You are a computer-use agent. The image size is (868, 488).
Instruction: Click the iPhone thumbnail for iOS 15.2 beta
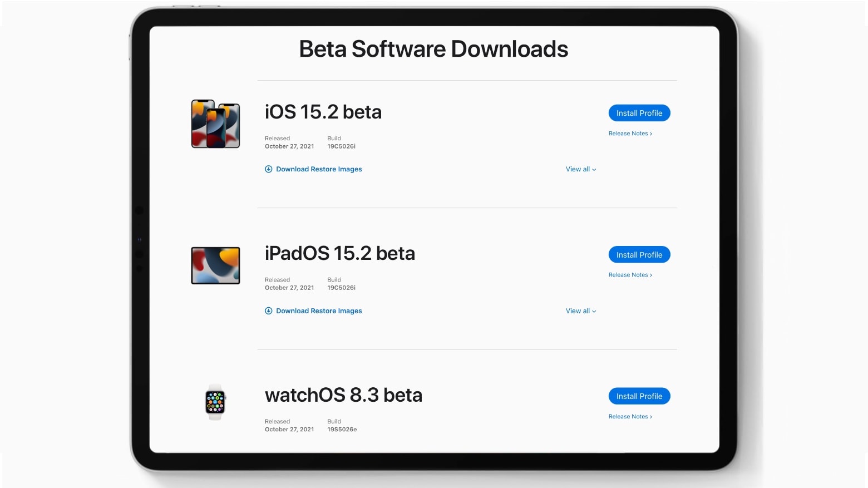point(215,124)
